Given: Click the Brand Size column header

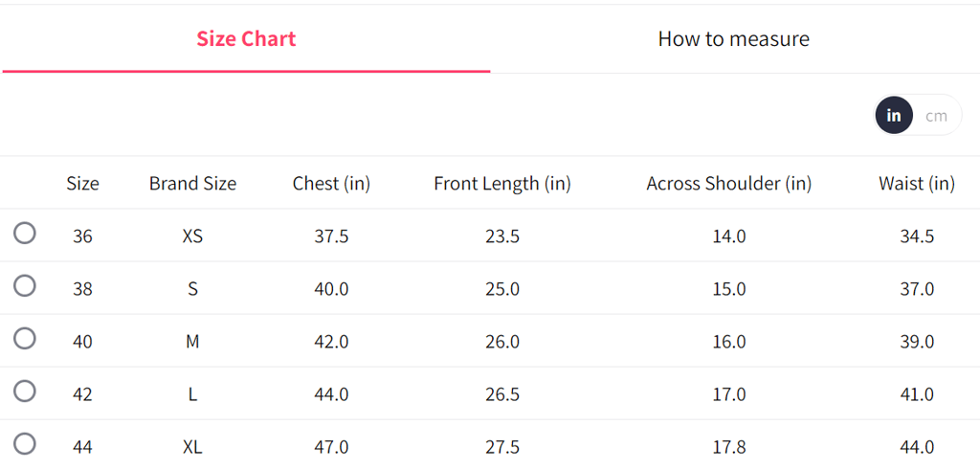Looking at the screenshot, I should [x=192, y=184].
